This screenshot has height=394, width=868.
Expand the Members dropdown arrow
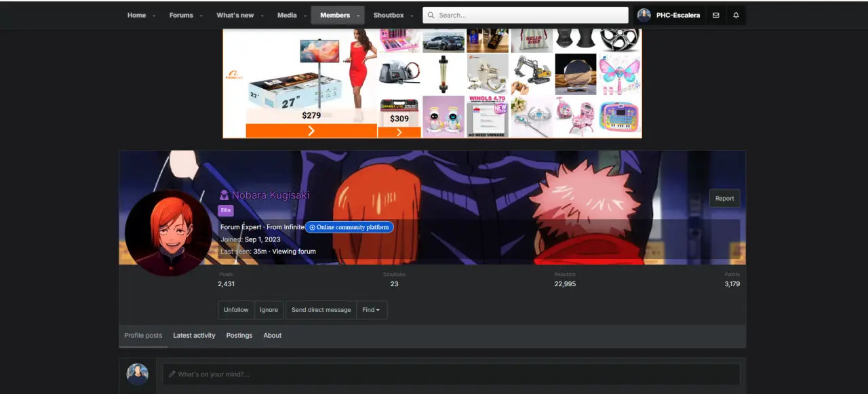(358, 16)
